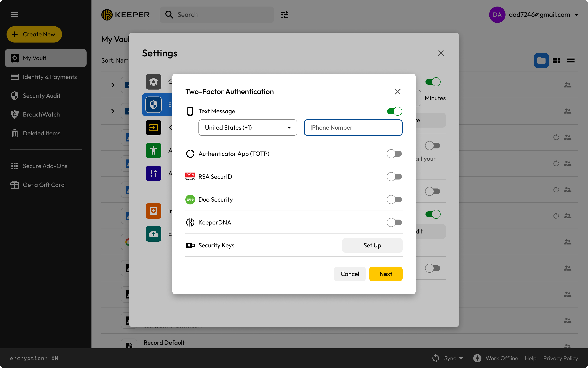Enable Authenticator App (TOTP) toggle

click(x=394, y=154)
